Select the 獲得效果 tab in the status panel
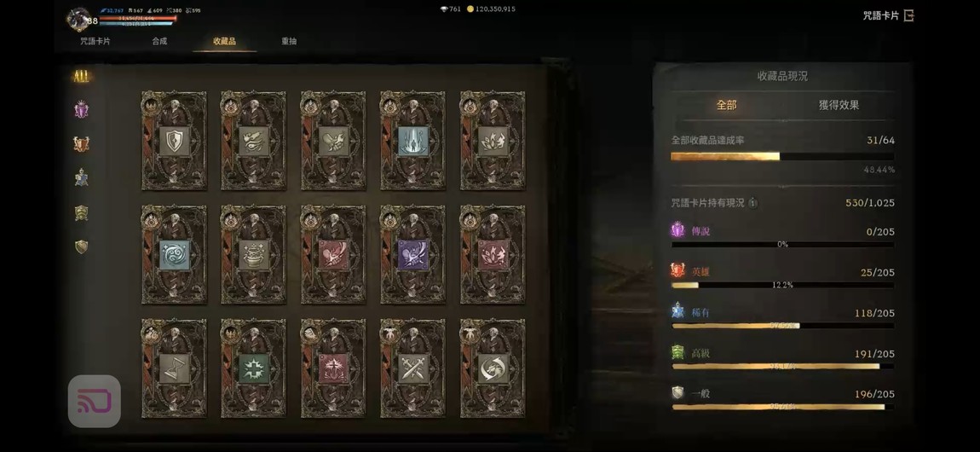 pos(839,105)
